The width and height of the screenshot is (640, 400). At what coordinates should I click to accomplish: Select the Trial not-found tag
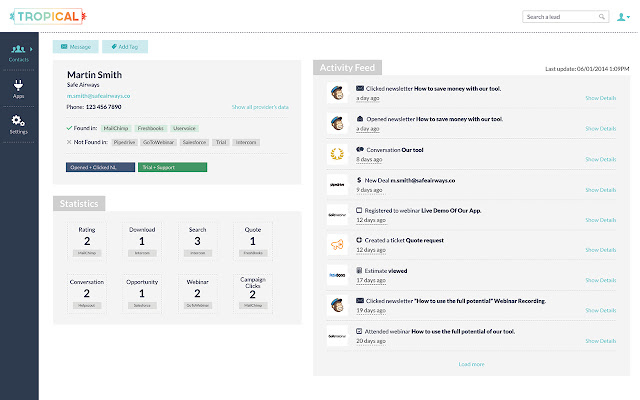(x=221, y=142)
